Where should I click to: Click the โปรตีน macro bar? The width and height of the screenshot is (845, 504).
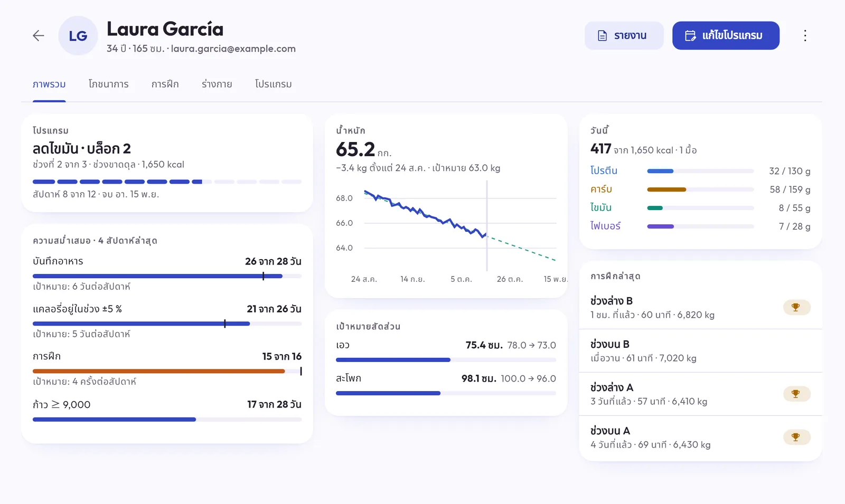pyautogui.click(x=700, y=171)
